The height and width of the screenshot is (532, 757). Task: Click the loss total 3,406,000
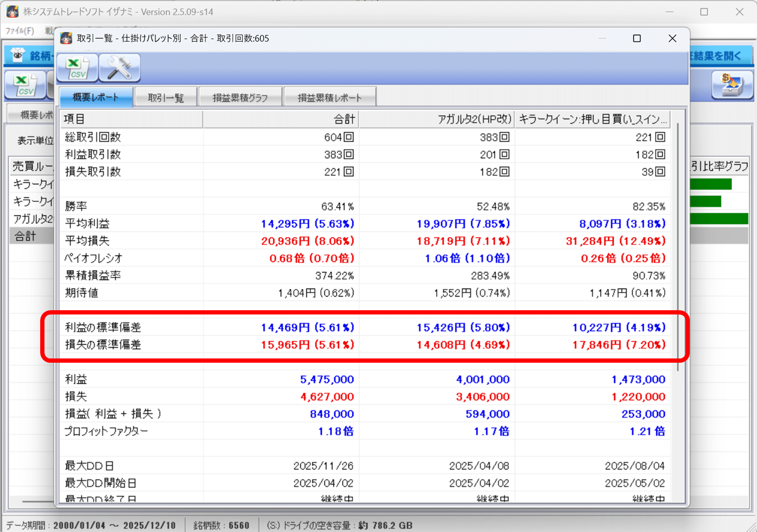[483, 397]
